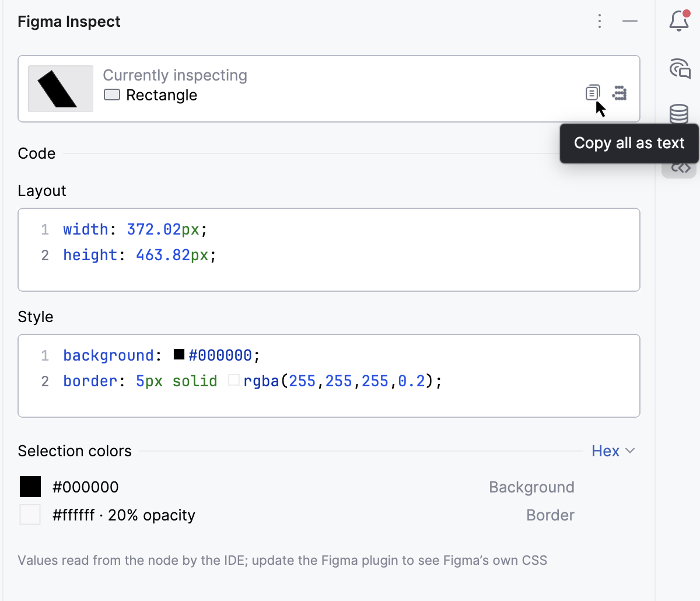Click the Background usage label

(x=531, y=487)
